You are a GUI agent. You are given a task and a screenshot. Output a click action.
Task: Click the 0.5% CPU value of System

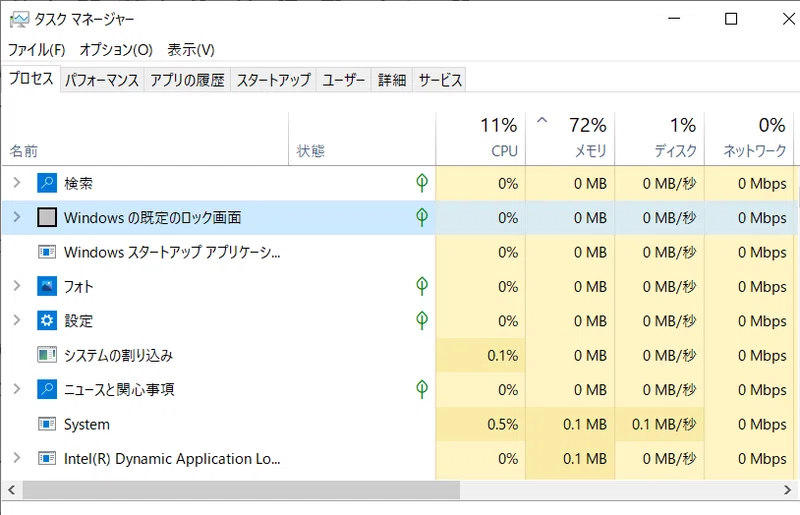click(503, 424)
